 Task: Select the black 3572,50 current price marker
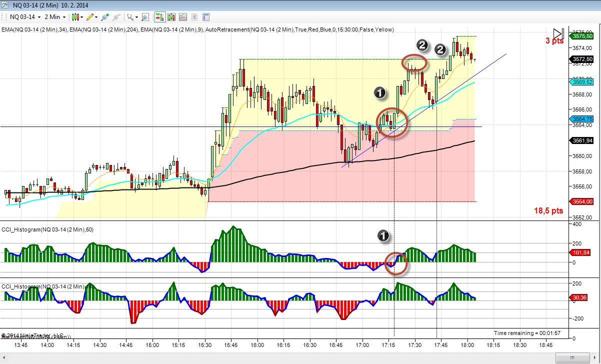pos(582,59)
